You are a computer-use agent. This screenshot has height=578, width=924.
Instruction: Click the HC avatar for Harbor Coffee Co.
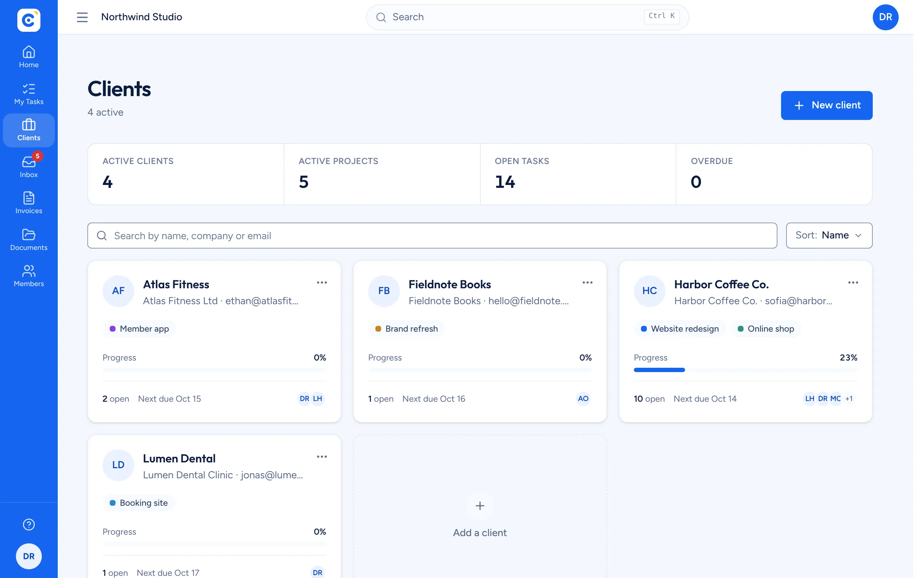click(649, 291)
